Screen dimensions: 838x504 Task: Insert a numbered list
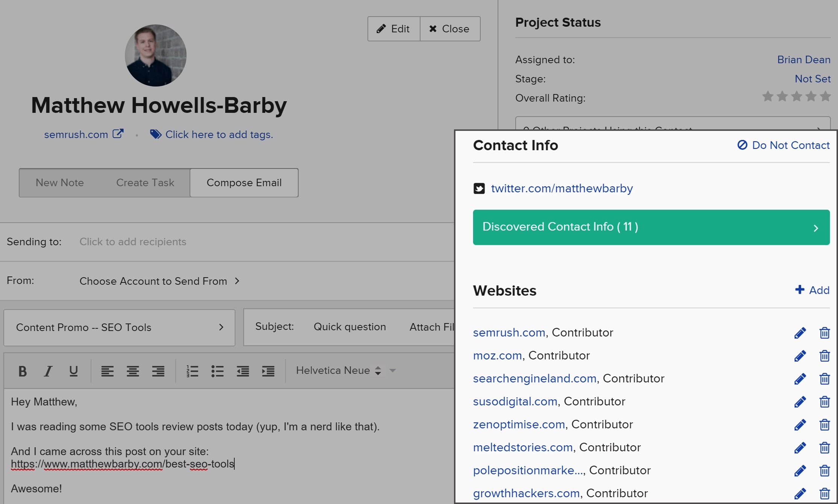(x=192, y=371)
